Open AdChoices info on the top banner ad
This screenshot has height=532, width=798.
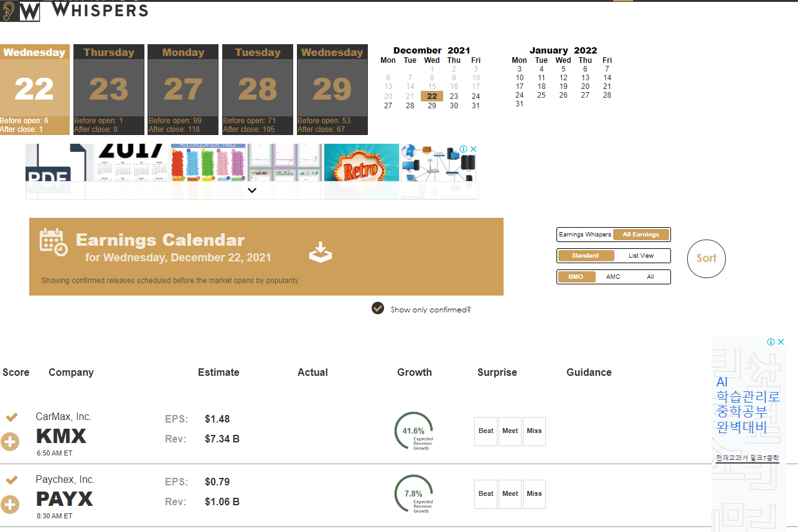(464, 149)
